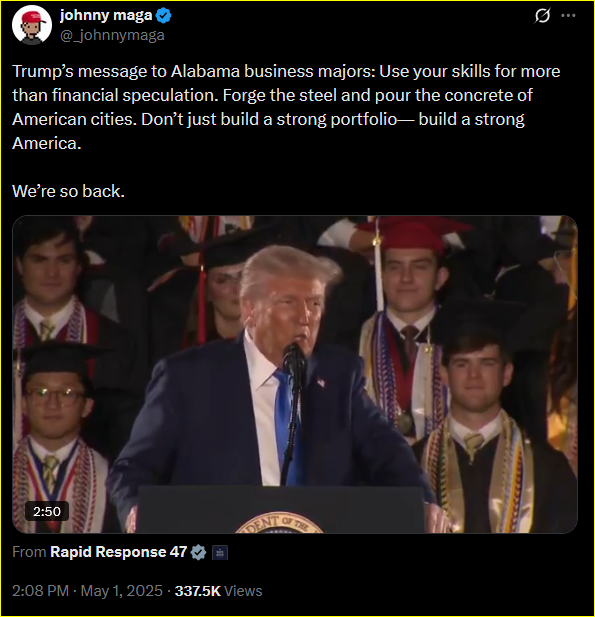
Task: Open the @_johnnymaga handle link
Action: pyautogui.click(x=112, y=35)
